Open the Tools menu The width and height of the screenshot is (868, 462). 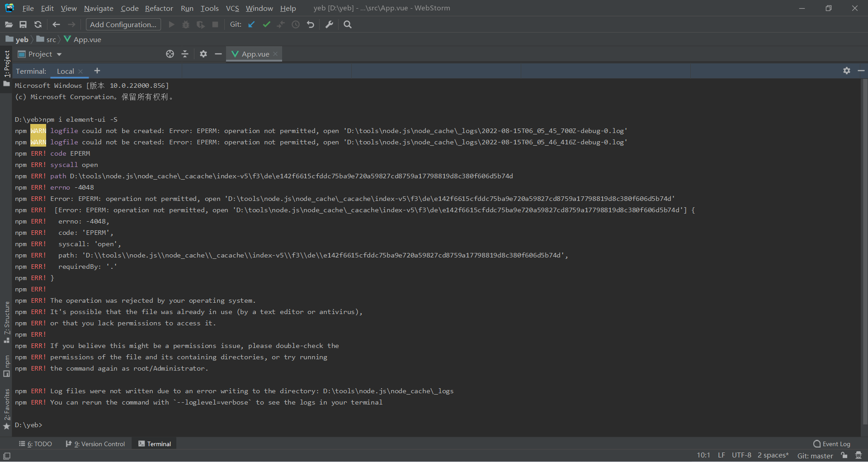pos(210,8)
